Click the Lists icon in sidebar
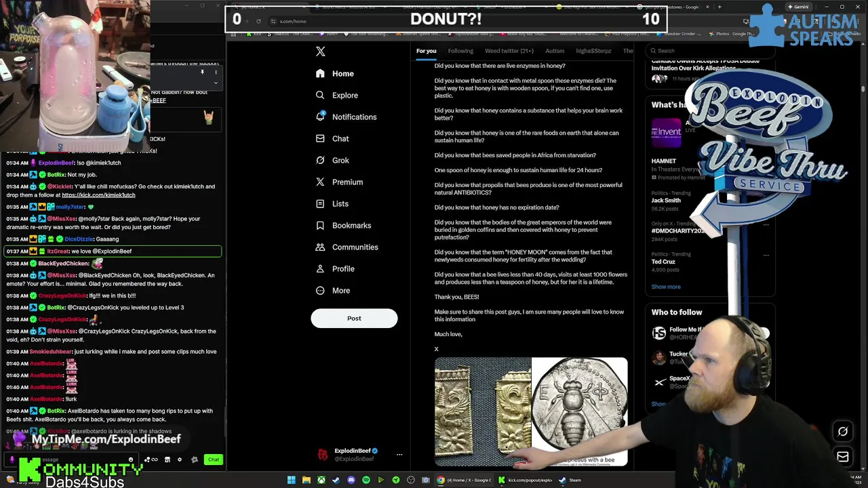The image size is (868, 488). [x=320, y=203]
